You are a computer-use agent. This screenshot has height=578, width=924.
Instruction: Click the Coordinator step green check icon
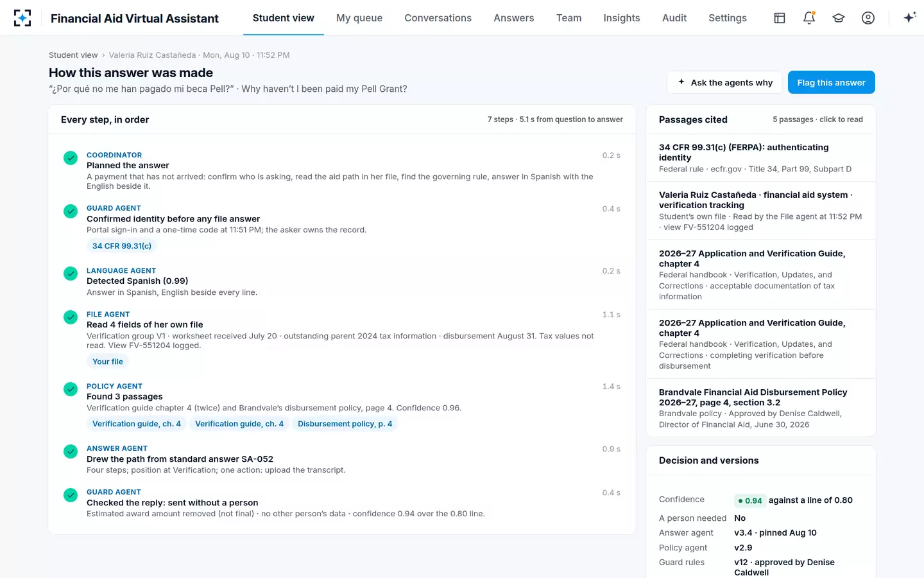point(71,158)
